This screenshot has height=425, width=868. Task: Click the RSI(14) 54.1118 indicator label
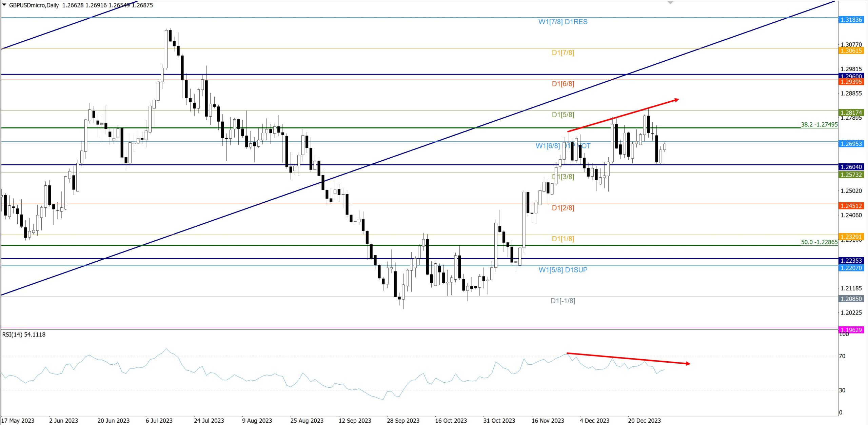[24, 335]
